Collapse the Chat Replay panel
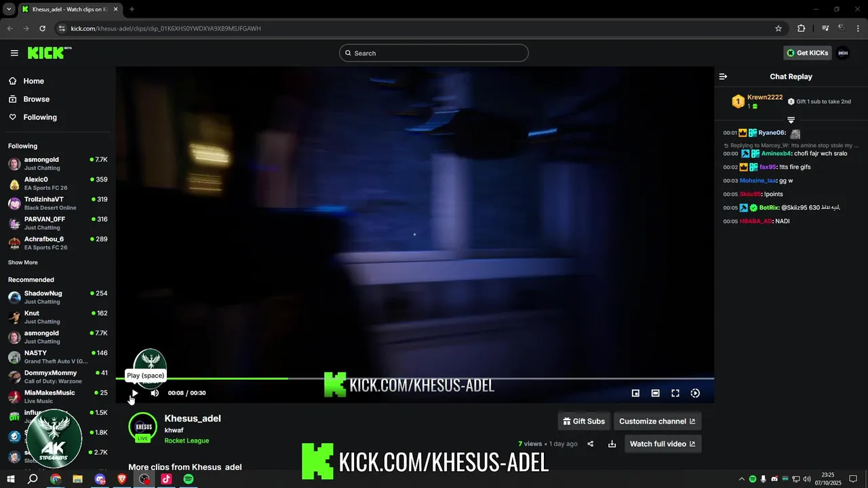The height and width of the screenshot is (488, 868). pyautogui.click(x=723, y=77)
